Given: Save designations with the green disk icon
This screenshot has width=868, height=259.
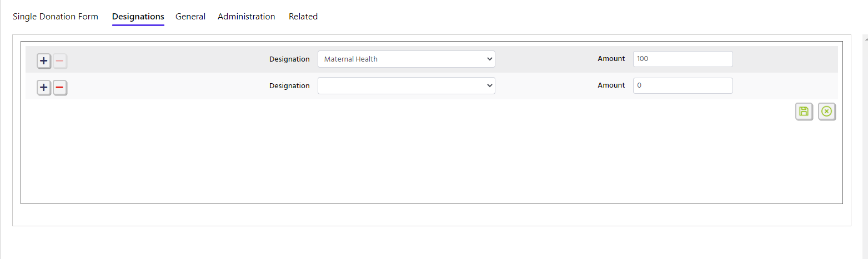Looking at the screenshot, I should point(804,111).
